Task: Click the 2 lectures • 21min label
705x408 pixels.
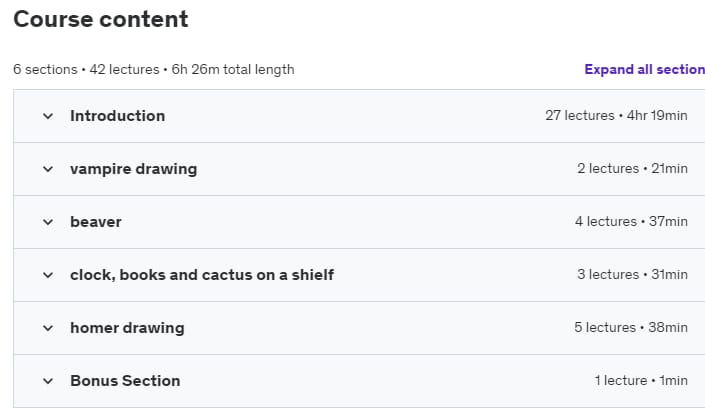Action: pyautogui.click(x=632, y=169)
